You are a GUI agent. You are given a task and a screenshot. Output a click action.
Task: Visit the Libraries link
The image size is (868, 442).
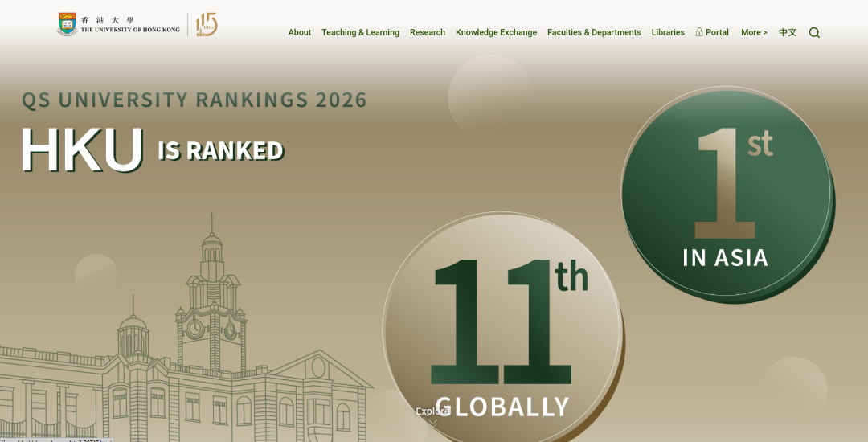pos(668,33)
